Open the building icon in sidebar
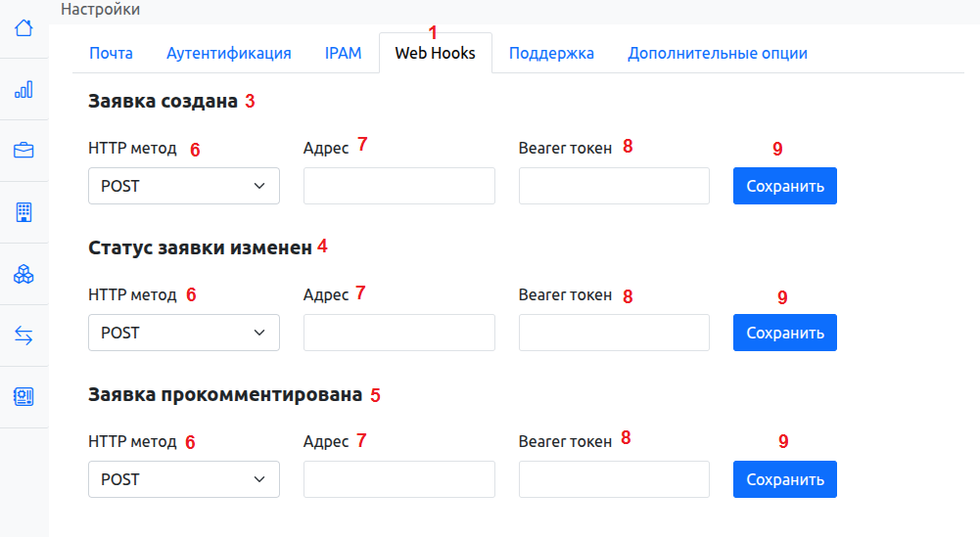 coord(23,211)
